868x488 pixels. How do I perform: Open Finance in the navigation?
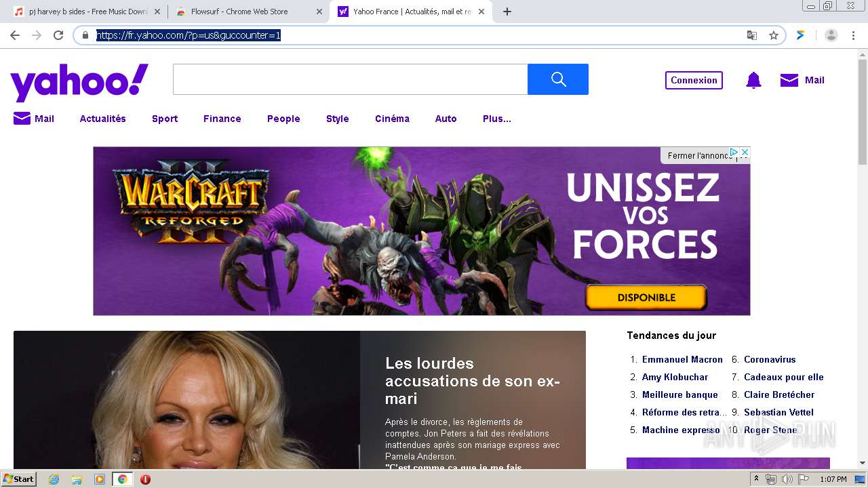tap(222, 119)
